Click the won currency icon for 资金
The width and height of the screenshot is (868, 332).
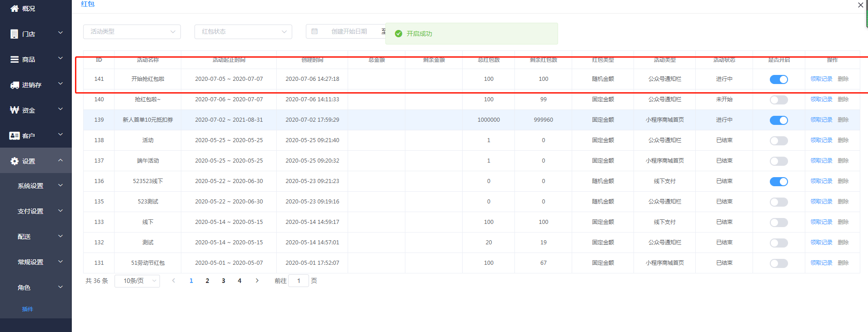[15, 110]
